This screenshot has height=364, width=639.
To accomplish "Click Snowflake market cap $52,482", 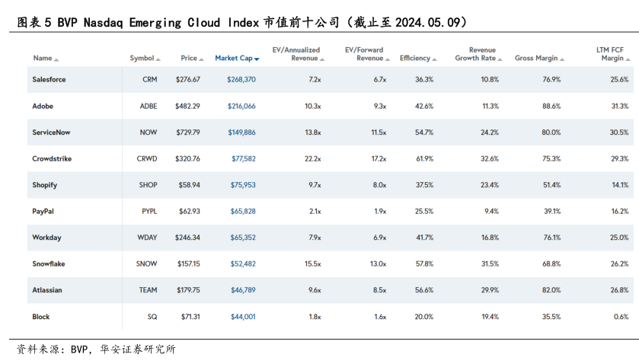I will click(x=243, y=263).
